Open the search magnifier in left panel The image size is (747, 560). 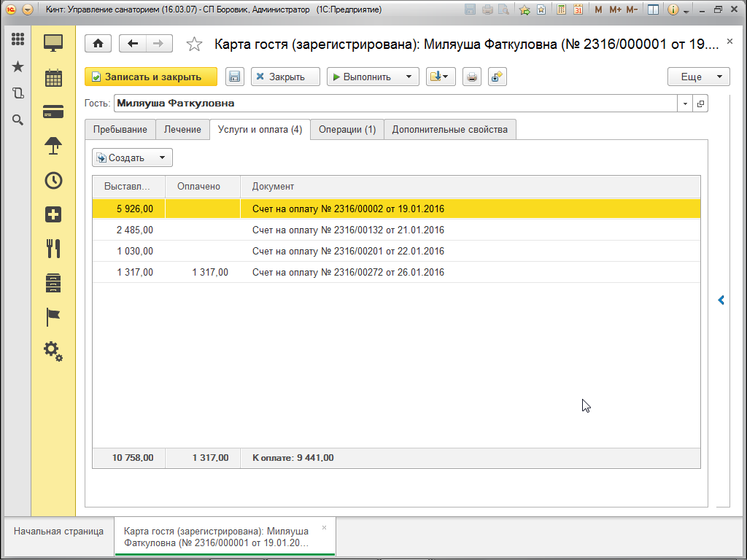click(18, 120)
